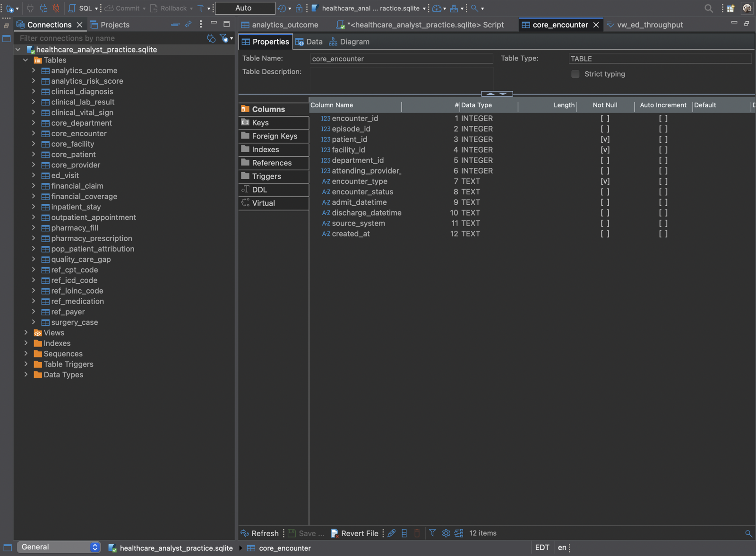The width and height of the screenshot is (756, 556).
Task: Click the Revert File button
Action: [x=354, y=533]
